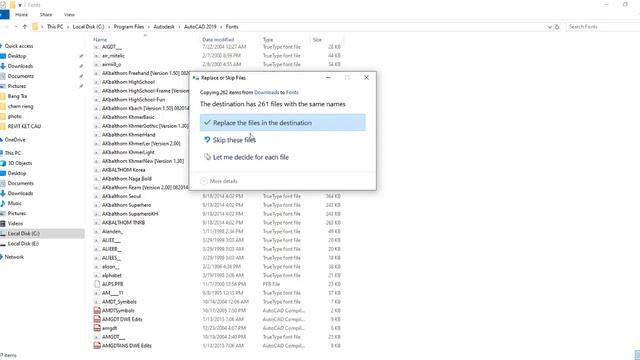Click AutoCAD 2019 in the address path
This screenshot has width=640, height=360.
tap(200, 27)
